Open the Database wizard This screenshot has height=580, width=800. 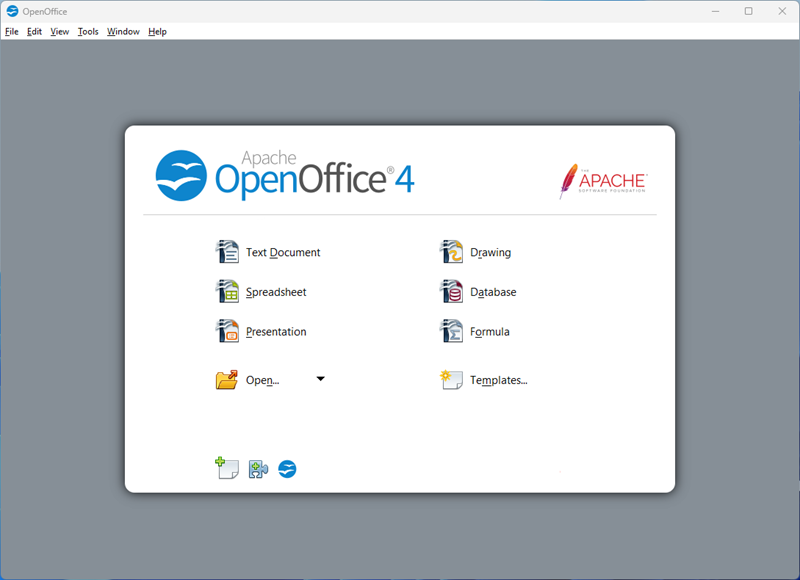tap(479, 292)
